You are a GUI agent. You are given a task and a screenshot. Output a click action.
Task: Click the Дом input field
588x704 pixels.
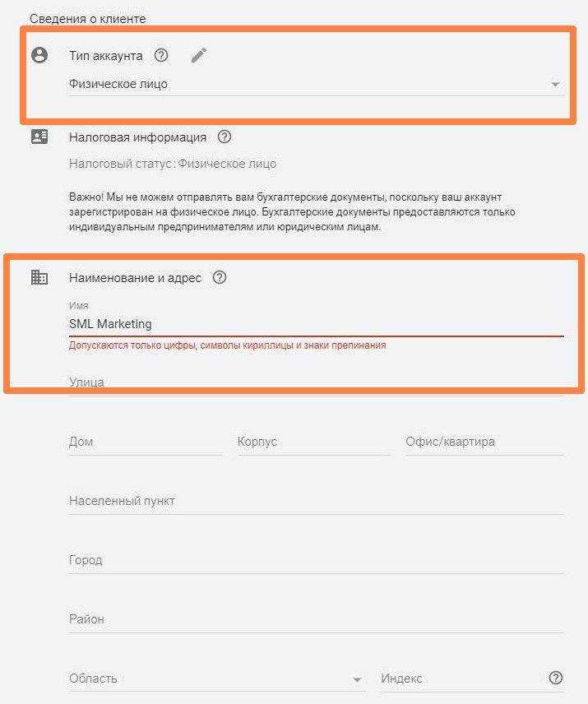coord(145,442)
